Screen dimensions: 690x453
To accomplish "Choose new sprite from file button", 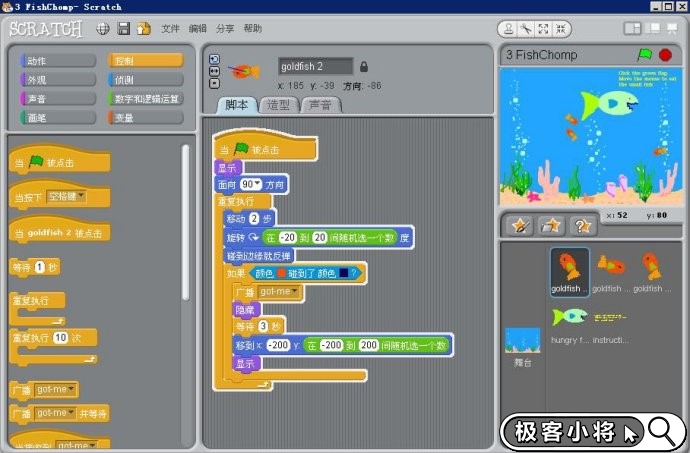I will coord(549,225).
